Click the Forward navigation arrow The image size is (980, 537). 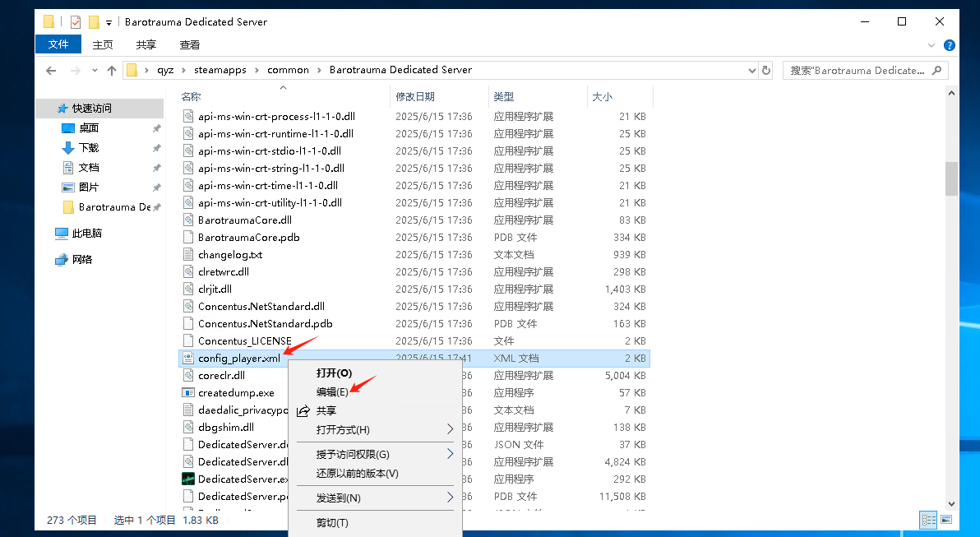pos(75,71)
